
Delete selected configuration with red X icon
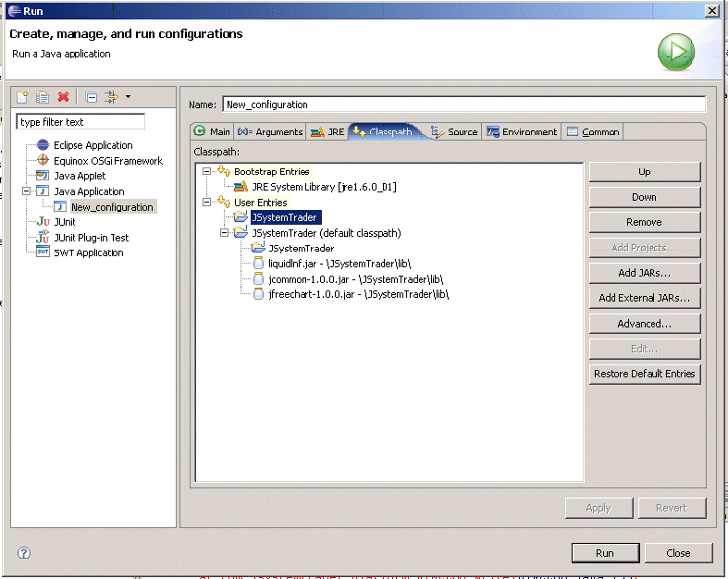click(64, 97)
